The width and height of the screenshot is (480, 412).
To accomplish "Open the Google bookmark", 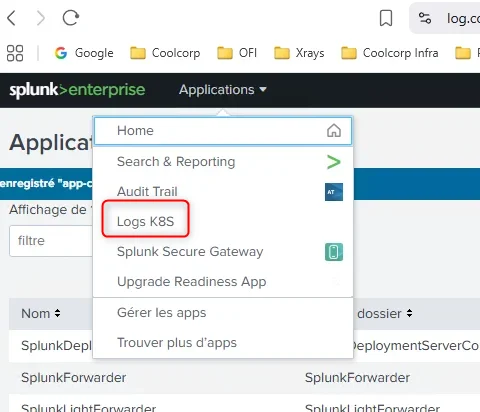I will point(84,53).
